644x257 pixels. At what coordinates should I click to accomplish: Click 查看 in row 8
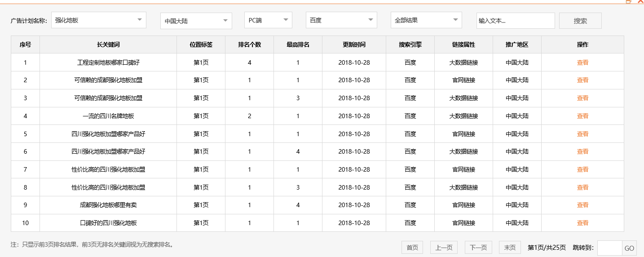tap(582, 187)
